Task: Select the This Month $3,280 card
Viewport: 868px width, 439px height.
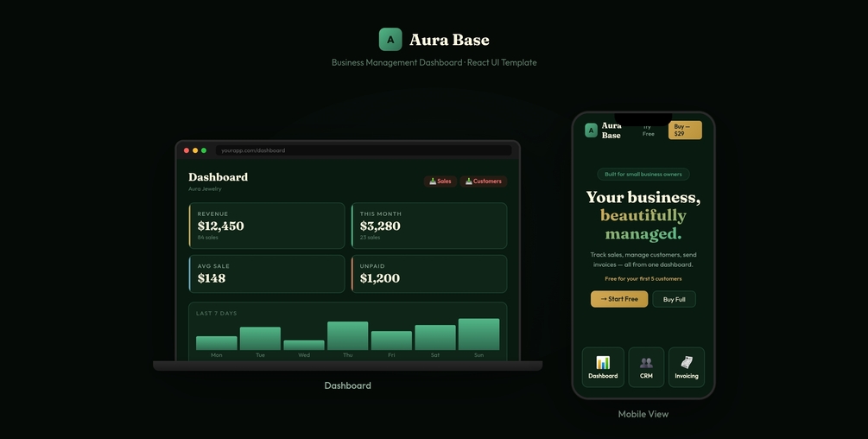Action: (429, 226)
